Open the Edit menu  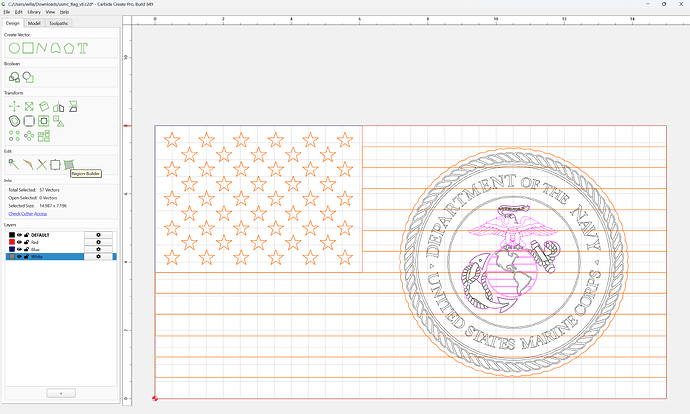click(18, 12)
